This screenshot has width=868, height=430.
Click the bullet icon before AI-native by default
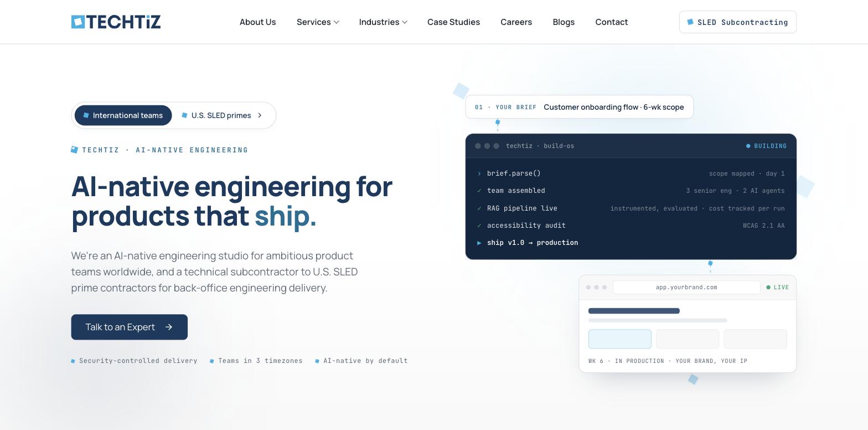(x=317, y=361)
